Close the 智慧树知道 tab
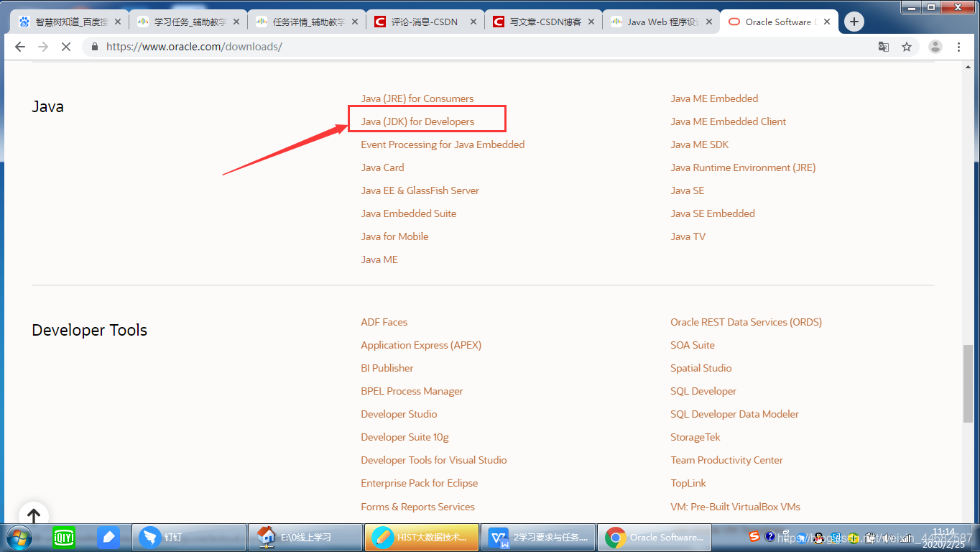Screen dimensions: 980x552 point(118,22)
